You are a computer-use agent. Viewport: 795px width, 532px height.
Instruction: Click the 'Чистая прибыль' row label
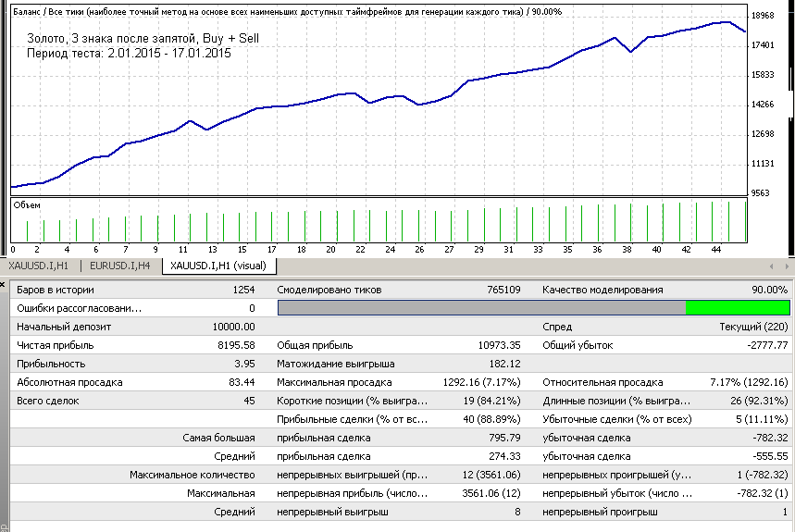point(56,345)
